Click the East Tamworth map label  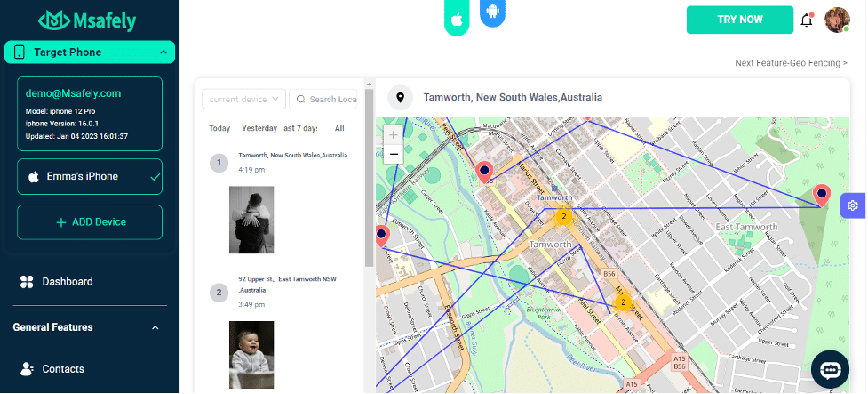746,227
